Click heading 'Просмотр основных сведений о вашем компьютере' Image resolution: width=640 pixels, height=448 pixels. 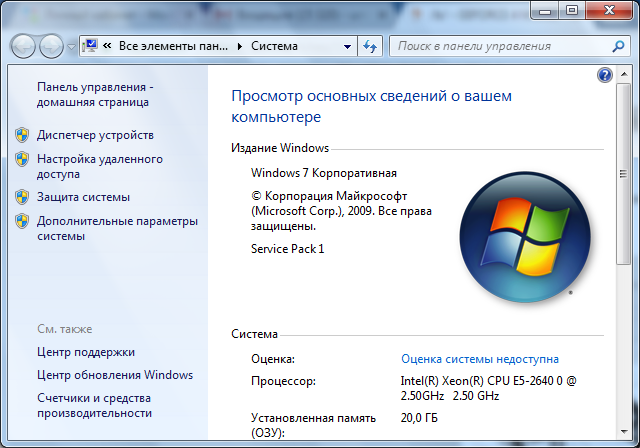pyautogui.click(x=371, y=106)
